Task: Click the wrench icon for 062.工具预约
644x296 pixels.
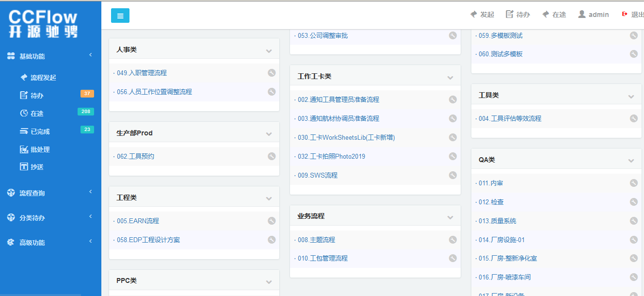Action: pyautogui.click(x=272, y=156)
